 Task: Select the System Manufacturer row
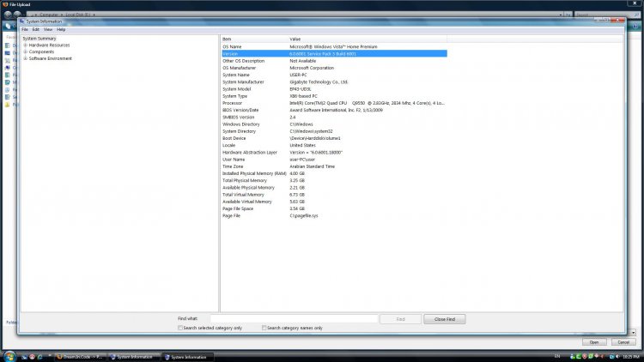[x=334, y=81]
